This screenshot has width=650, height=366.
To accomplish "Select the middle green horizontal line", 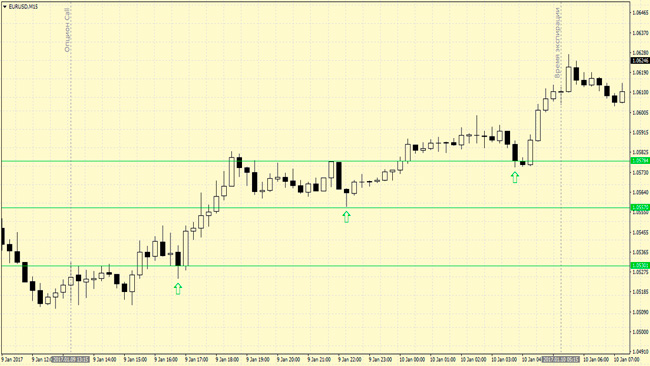I will click(315, 207).
